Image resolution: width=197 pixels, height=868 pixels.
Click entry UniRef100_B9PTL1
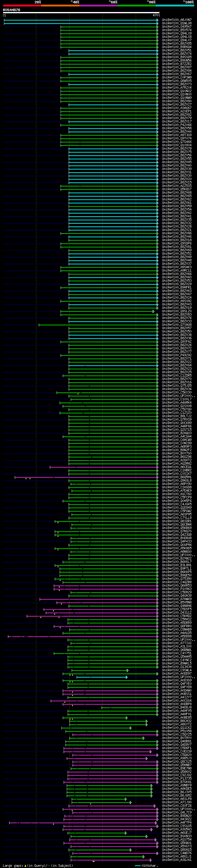point(177,569)
